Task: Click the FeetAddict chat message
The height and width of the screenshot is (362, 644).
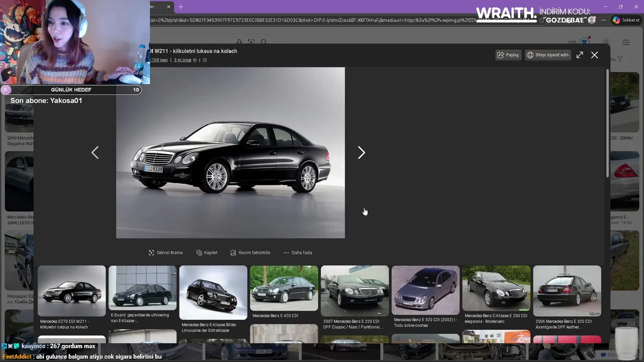Action: pos(82,356)
